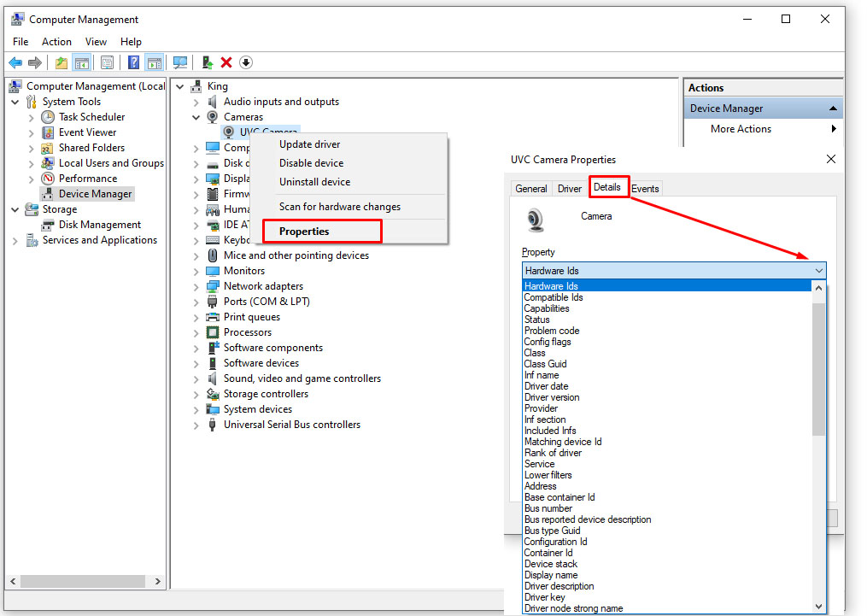Switch to the Events tab
867x616 pixels.
pos(645,189)
